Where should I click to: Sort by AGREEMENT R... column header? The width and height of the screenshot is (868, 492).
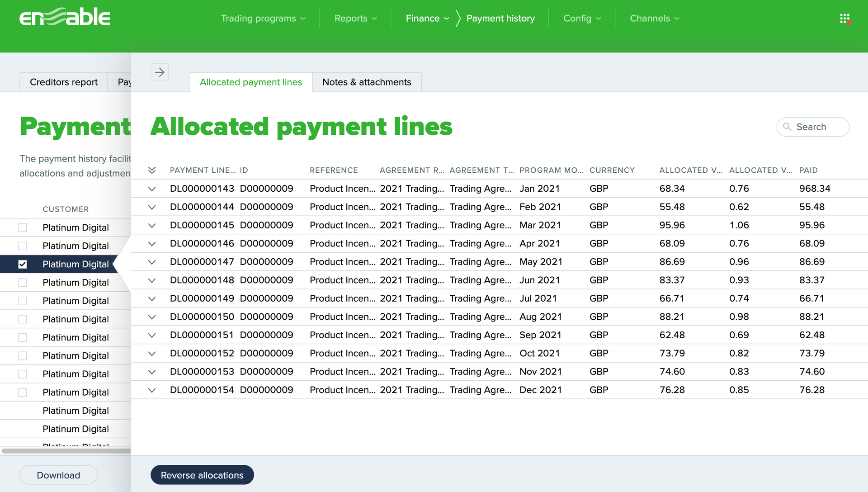(x=412, y=170)
